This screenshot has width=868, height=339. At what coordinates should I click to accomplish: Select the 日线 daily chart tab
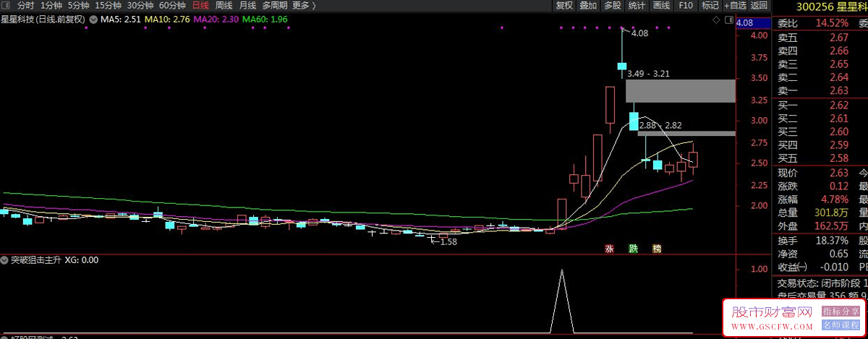click(200, 5)
